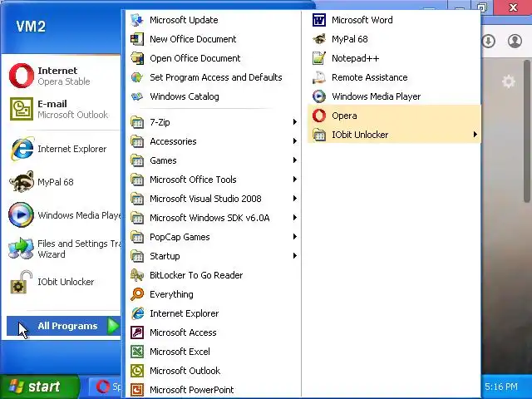Expand Microsoft Windows SDK v6.0A submenu arrow
This screenshot has width=532, height=399.
295,218
